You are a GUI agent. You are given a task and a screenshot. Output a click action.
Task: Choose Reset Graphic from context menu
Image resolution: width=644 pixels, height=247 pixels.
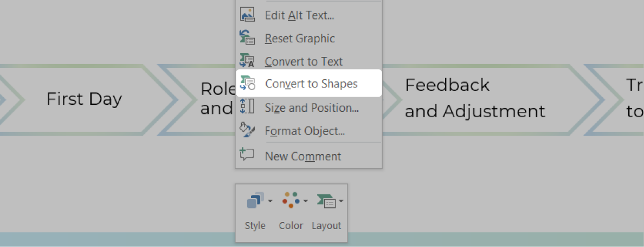click(x=299, y=39)
